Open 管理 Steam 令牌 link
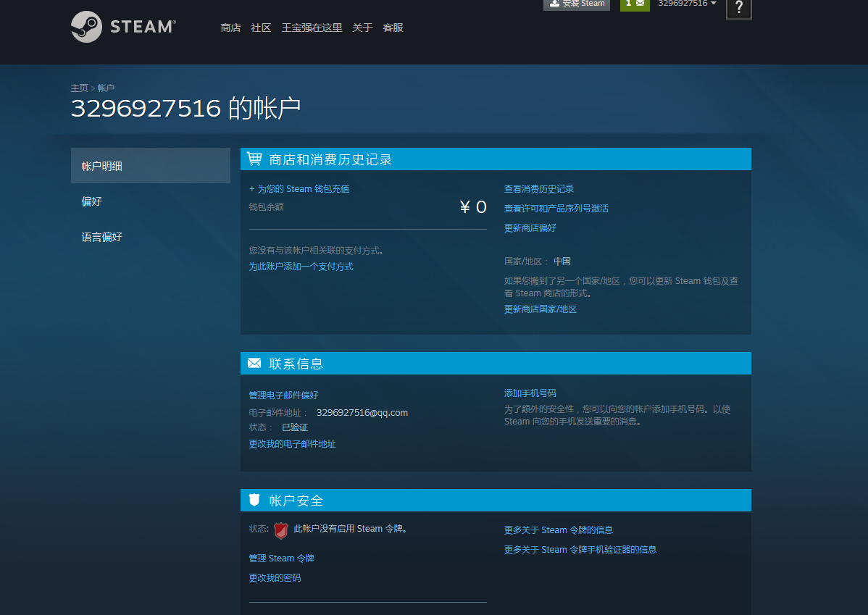 coord(282,558)
